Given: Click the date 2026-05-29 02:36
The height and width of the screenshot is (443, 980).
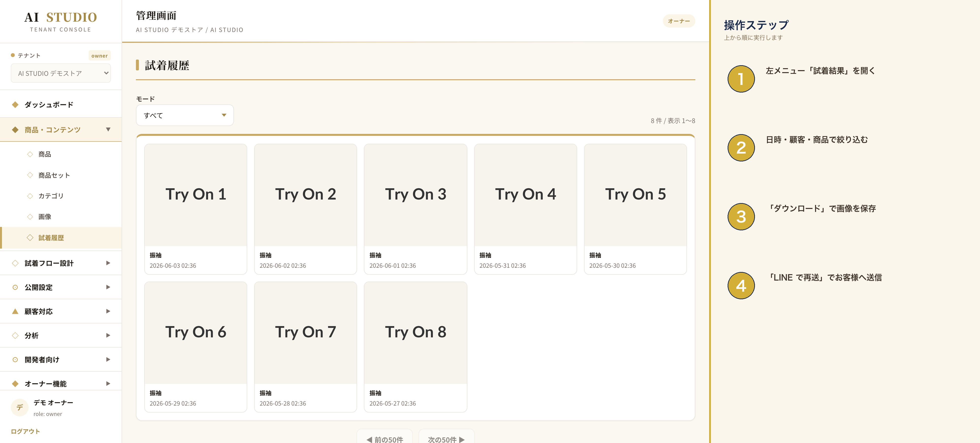Looking at the screenshot, I should click(173, 403).
